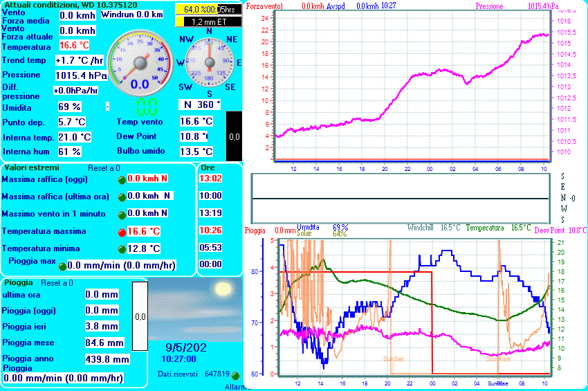
Task: Click the SunRise marker on lower graph
Action: pos(498,358)
